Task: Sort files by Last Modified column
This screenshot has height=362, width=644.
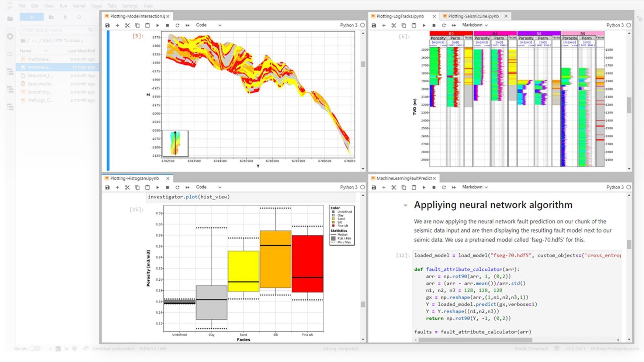Action: coord(82,51)
